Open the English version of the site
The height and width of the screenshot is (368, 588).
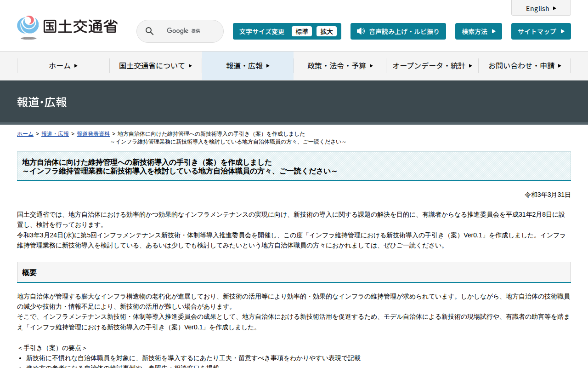[541, 8]
